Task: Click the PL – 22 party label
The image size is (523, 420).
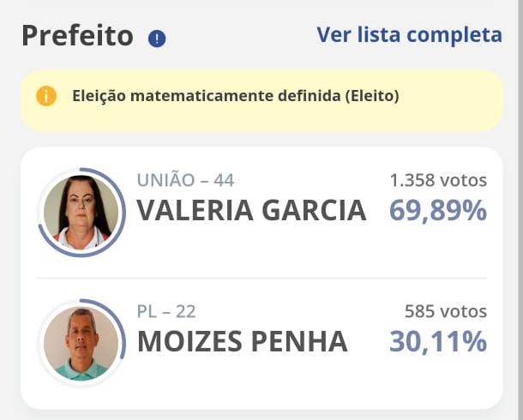Action: [166, 311]
